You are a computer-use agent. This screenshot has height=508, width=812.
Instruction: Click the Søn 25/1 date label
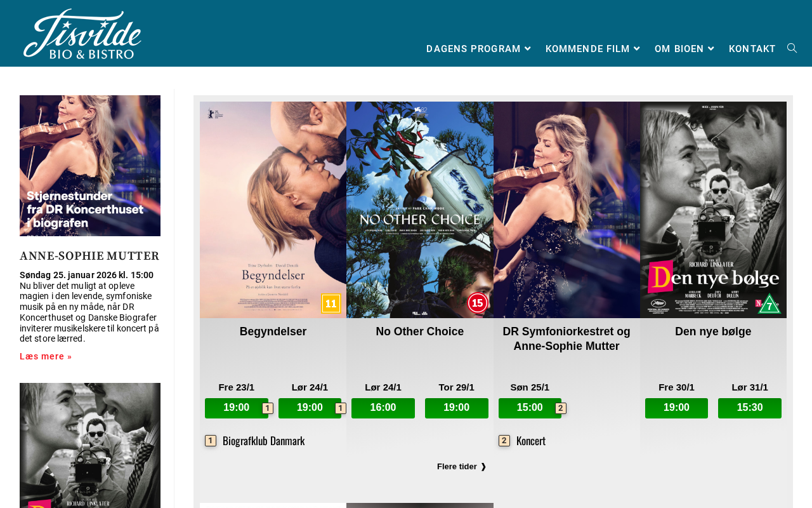530,387
